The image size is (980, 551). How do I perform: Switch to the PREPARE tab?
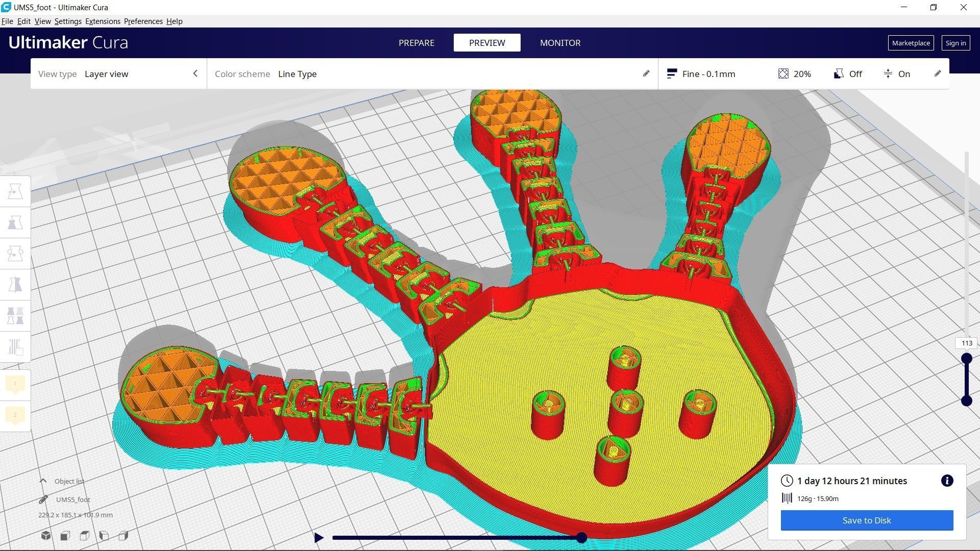point(416,43)
